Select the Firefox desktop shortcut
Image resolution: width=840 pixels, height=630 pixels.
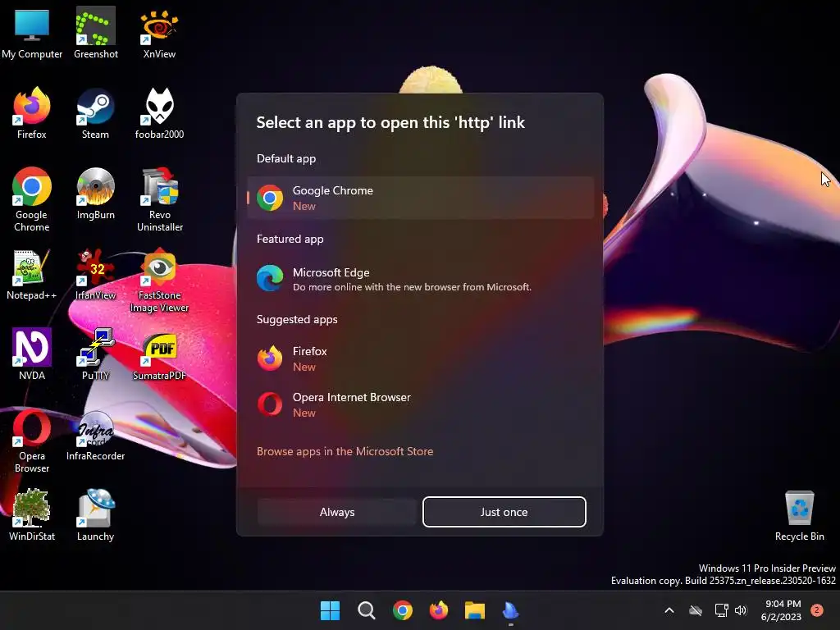(x=32, y=113)
